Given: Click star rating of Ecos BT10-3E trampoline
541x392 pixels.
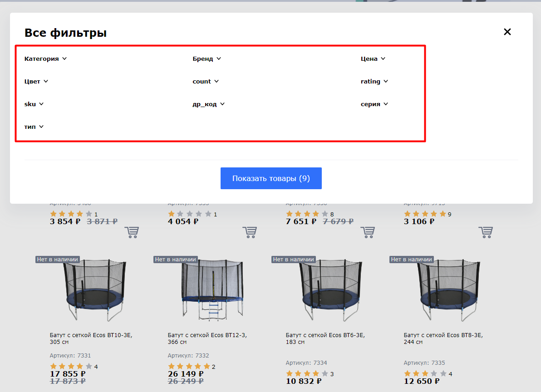Looking at the screenshot, I should (71, 366).
